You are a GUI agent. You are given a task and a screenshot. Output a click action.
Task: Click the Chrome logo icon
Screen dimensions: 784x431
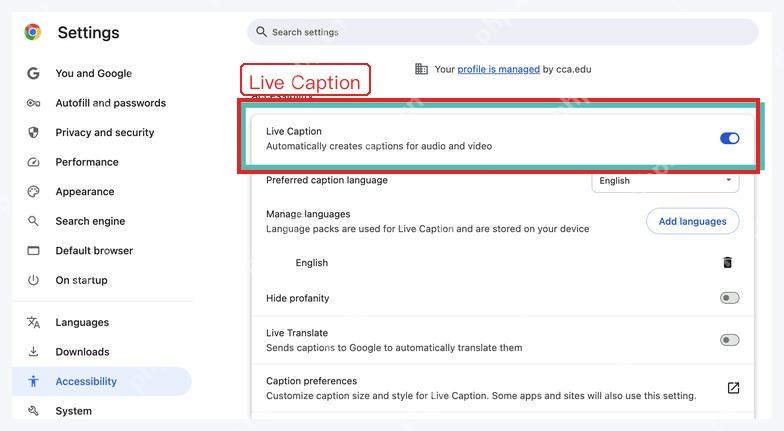pos(33,32)
